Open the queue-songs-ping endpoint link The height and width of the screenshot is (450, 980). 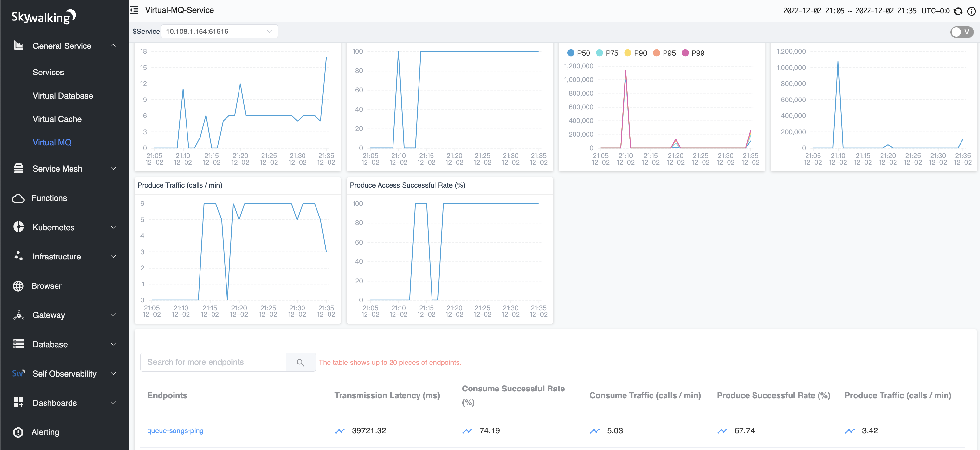click(x=175, y=430)
